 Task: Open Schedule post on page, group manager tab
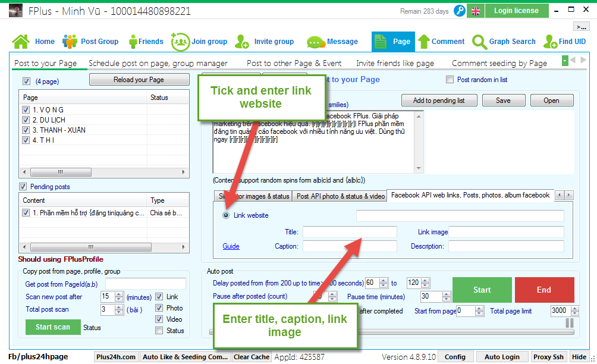158,63
